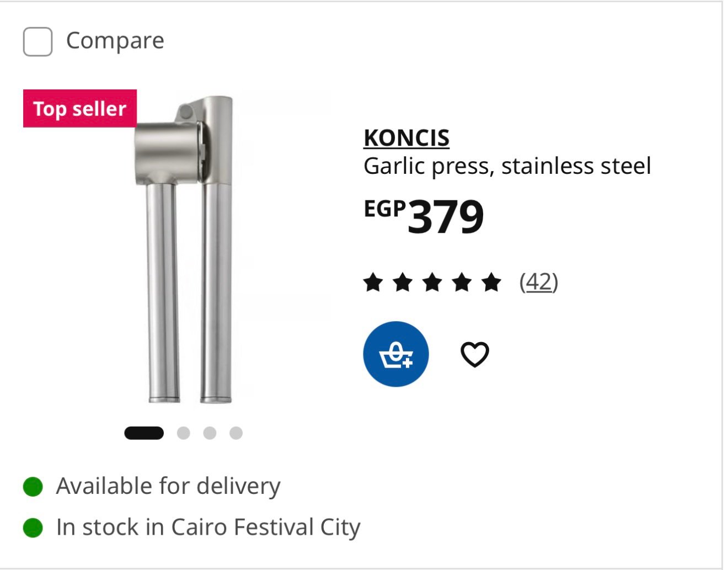Click the Compare label text
Image resolution: width=728 pixels, height=570 pixels.
point(115,41)
